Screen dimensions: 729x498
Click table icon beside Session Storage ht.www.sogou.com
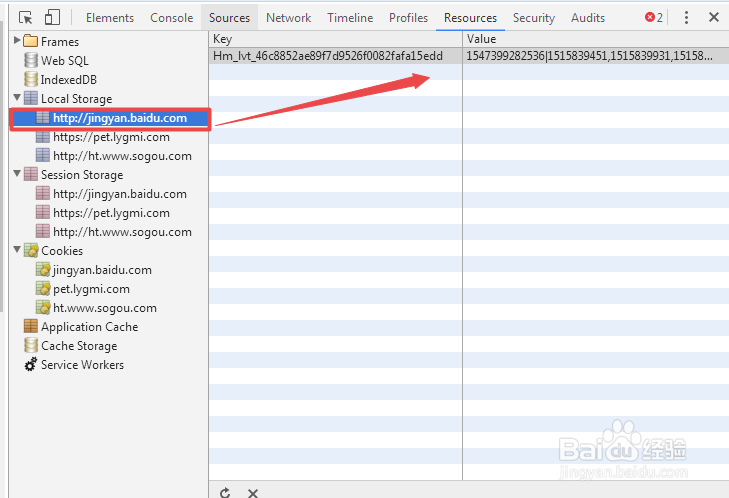click(x=43, y=231)
